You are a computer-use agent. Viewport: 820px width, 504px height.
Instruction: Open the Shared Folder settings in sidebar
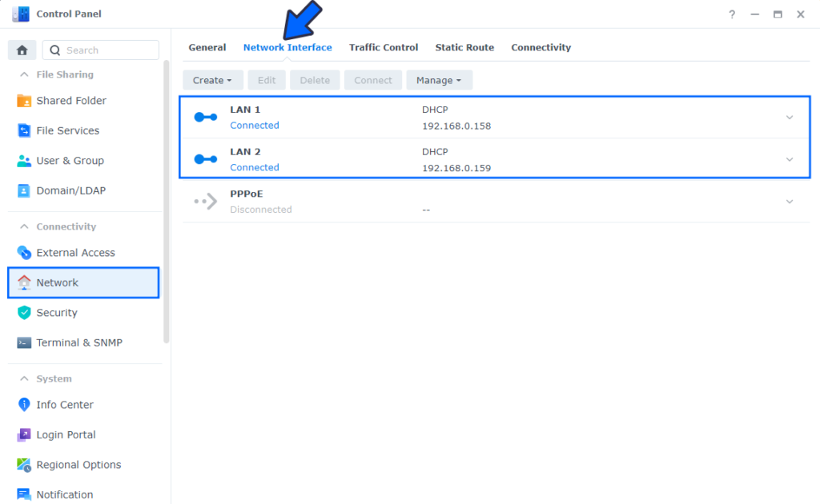71,100
